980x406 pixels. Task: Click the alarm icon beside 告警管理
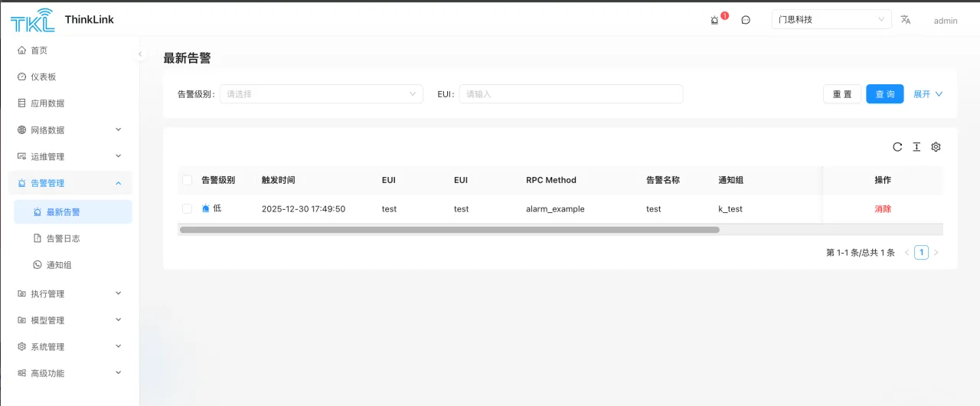coord(22,183)
